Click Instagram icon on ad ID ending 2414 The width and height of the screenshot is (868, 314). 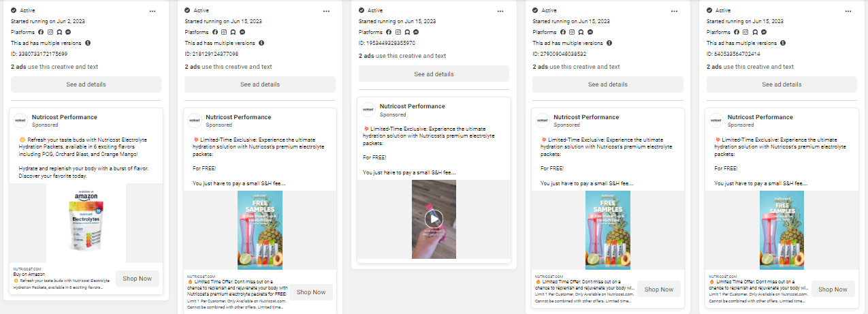(x=746, y=32)
